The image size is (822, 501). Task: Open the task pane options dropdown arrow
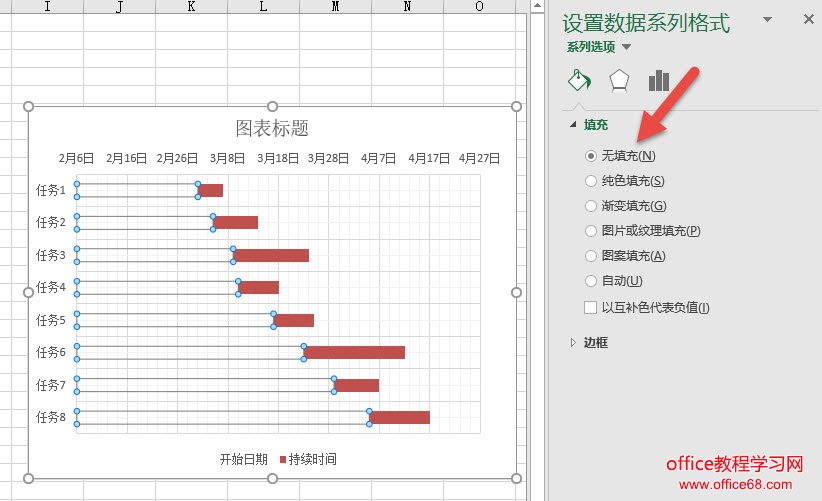coord(767,19)
